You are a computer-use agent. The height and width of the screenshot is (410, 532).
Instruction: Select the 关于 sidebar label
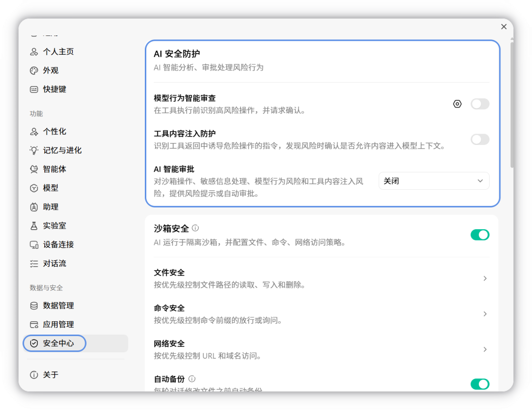(51, 375)
